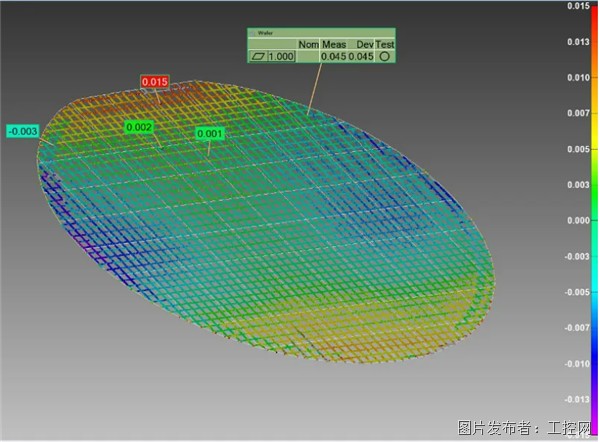
Task: Click the Meas column header
Action: point(334,44)
